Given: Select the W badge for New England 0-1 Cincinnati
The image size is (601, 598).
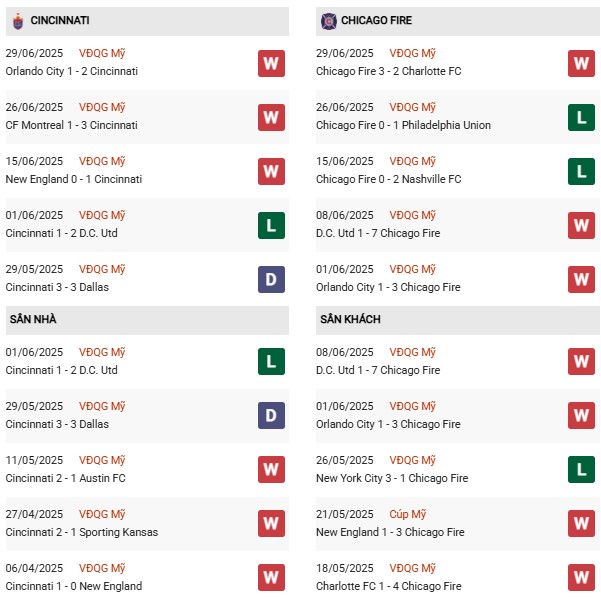Looking at the screenshot, I should point(271,171).
